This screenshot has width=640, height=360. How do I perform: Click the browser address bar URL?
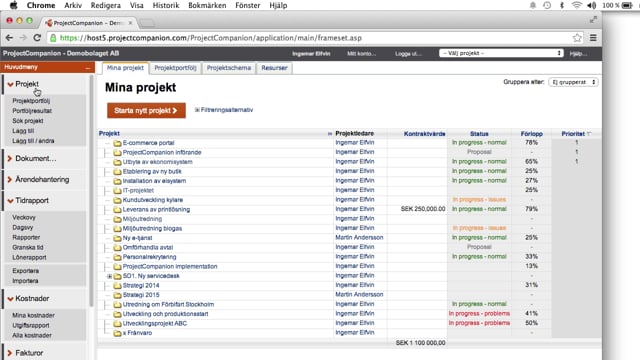coord(211,38)
